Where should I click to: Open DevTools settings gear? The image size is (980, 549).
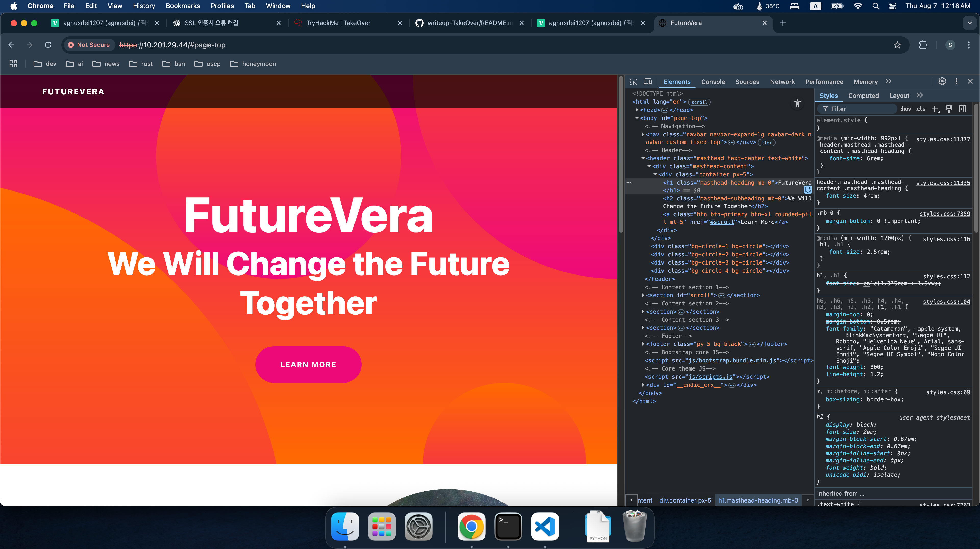tap(942, 81)
